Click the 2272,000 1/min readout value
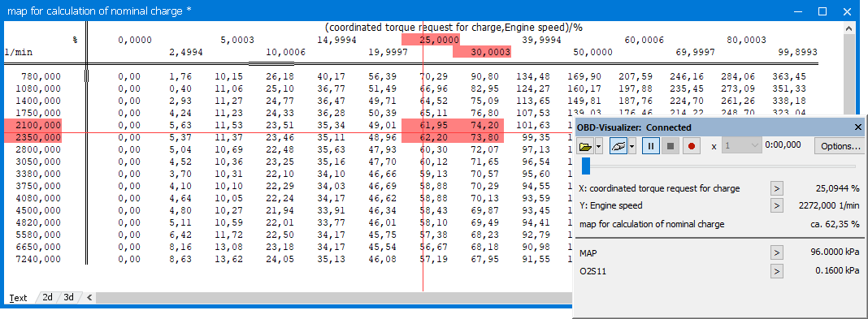This screenshot has height=319, width=868. click(x=829, y=205)
